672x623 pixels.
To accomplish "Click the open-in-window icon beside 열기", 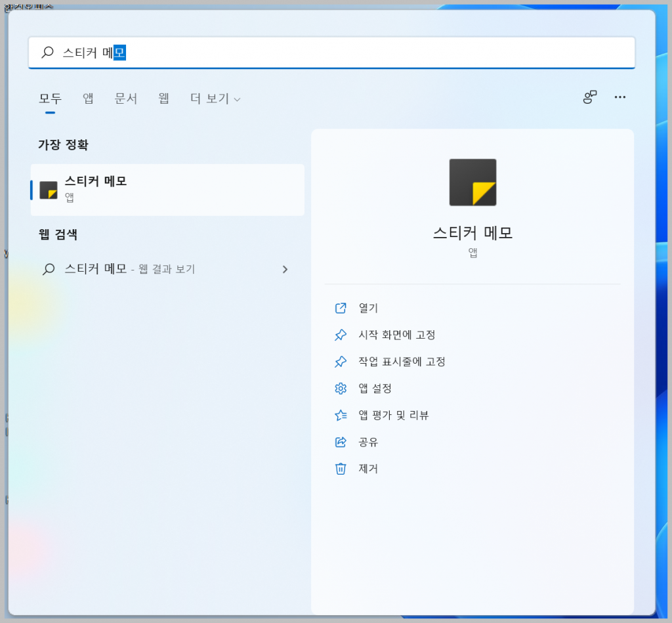I will 341,308.
